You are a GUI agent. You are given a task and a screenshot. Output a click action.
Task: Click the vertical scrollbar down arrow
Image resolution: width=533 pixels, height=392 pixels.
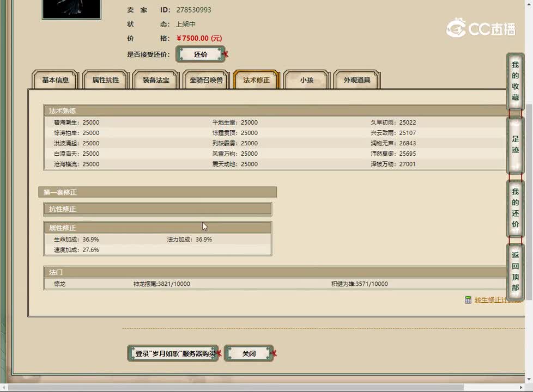pos(529,379)
